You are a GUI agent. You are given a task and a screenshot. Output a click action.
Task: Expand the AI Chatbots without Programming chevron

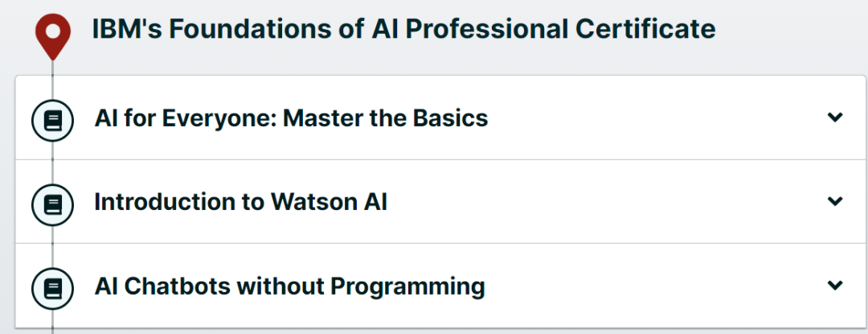[x=835, y=285]
